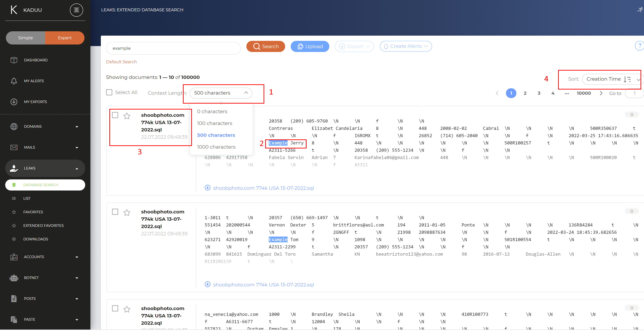Expand the Domains menu arrow
The image size is (644, 332).
tap(77, 127)
